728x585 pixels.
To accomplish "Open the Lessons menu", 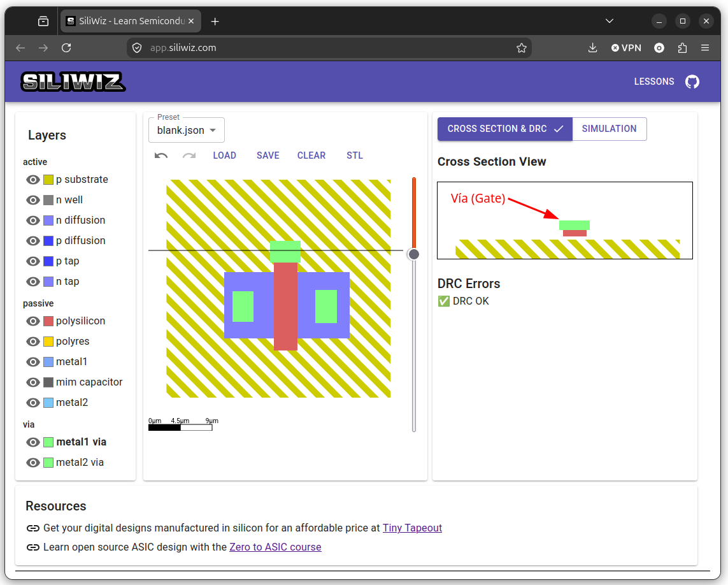I will click(654, 82).
